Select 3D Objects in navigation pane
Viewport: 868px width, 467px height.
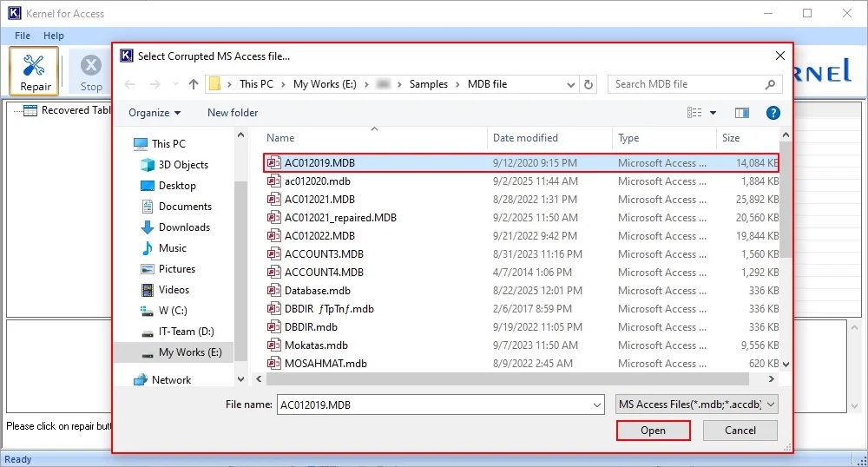pyautogui.click(x=175, y=165)
